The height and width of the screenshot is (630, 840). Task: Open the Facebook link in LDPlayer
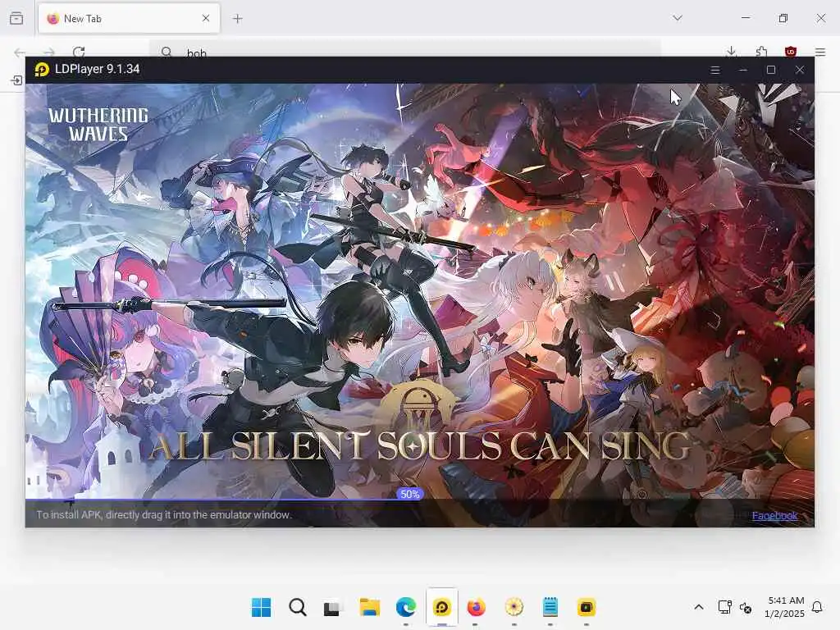774,515
